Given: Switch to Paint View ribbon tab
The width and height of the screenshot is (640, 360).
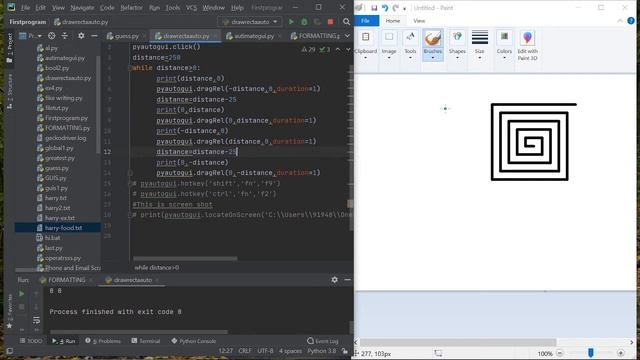Looking at the screenshot, I should point(419,21).
